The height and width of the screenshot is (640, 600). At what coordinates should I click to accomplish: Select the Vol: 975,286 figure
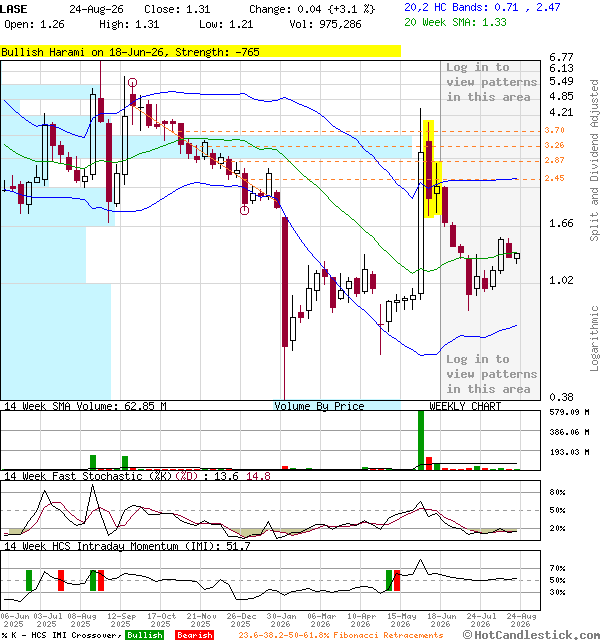click(x=325, y=24)
